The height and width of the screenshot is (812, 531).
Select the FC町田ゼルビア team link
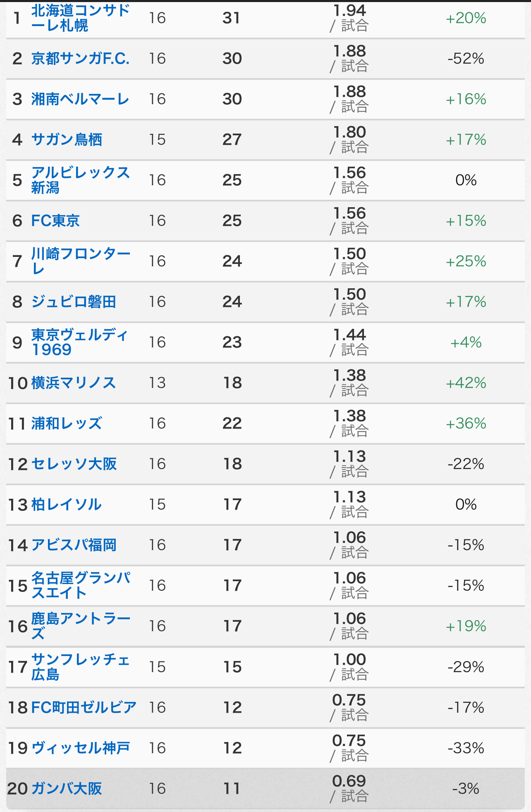tap(84, 707)
